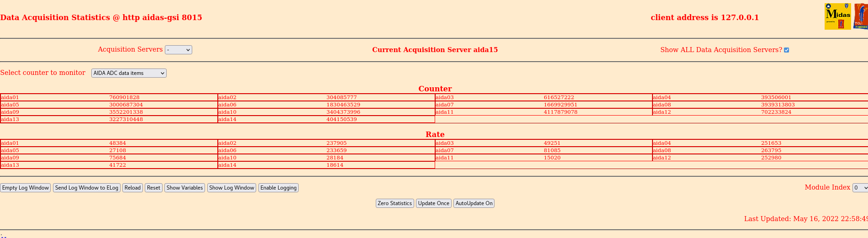The width and height of the screenshot is (868, 238).
Task: Click the Current Acquisition Server aida15 text
Action: coord(435,50)
